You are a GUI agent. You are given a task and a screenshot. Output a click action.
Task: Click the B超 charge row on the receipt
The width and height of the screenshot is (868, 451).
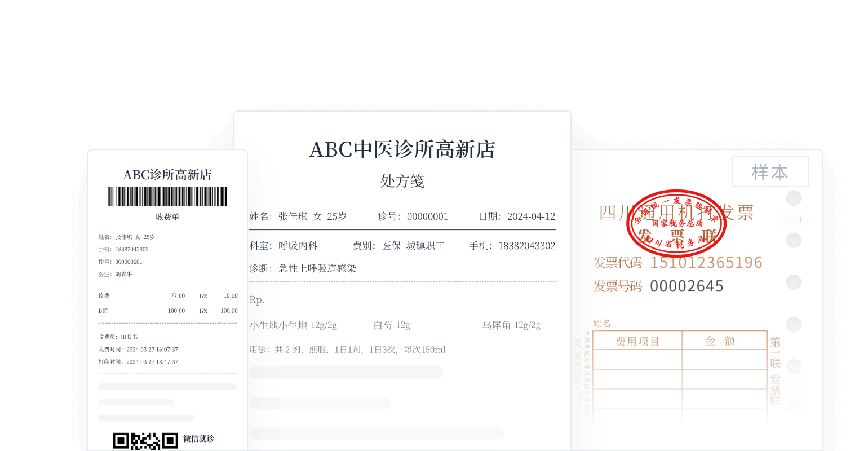coord(167,311)
